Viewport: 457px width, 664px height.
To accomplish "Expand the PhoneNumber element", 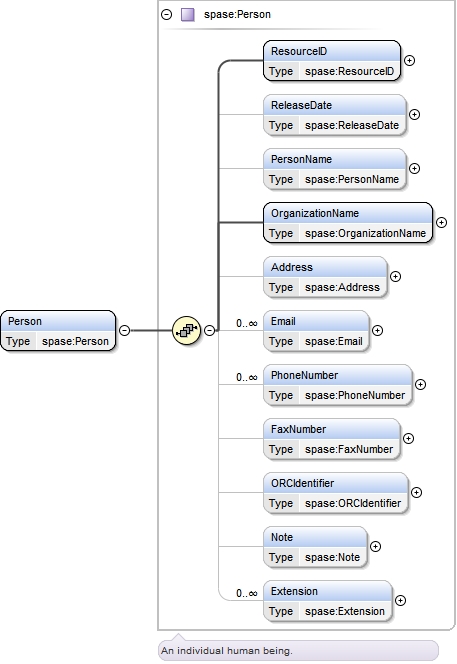I will [x=420, y=385].
